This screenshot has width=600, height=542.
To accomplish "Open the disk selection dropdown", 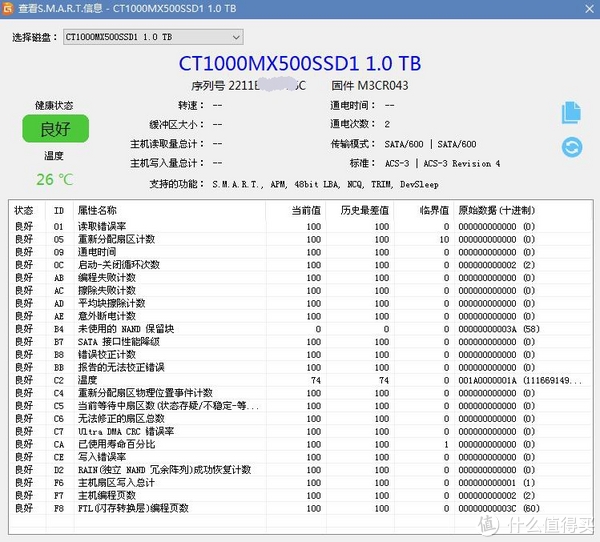I will tap(153, 37).
